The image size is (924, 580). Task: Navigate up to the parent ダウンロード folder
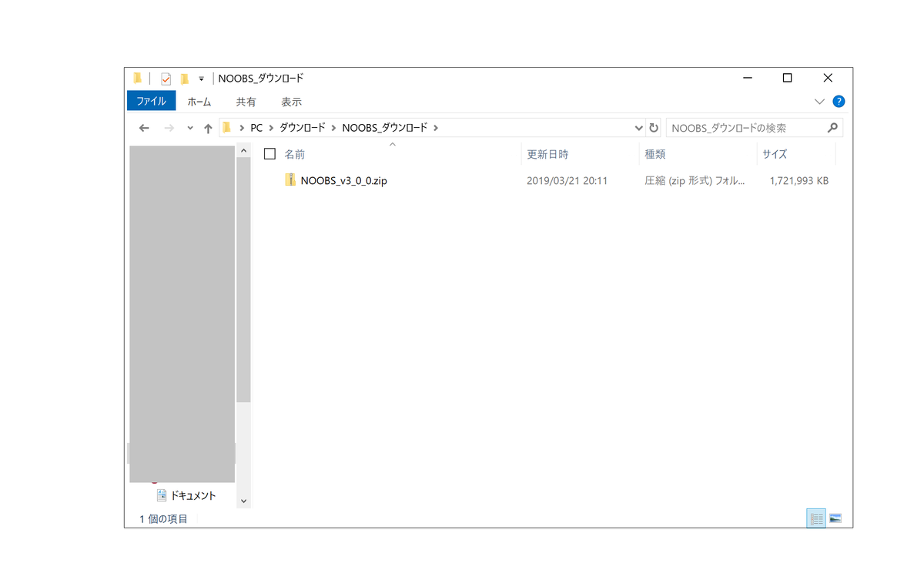[x=208, y=127]
